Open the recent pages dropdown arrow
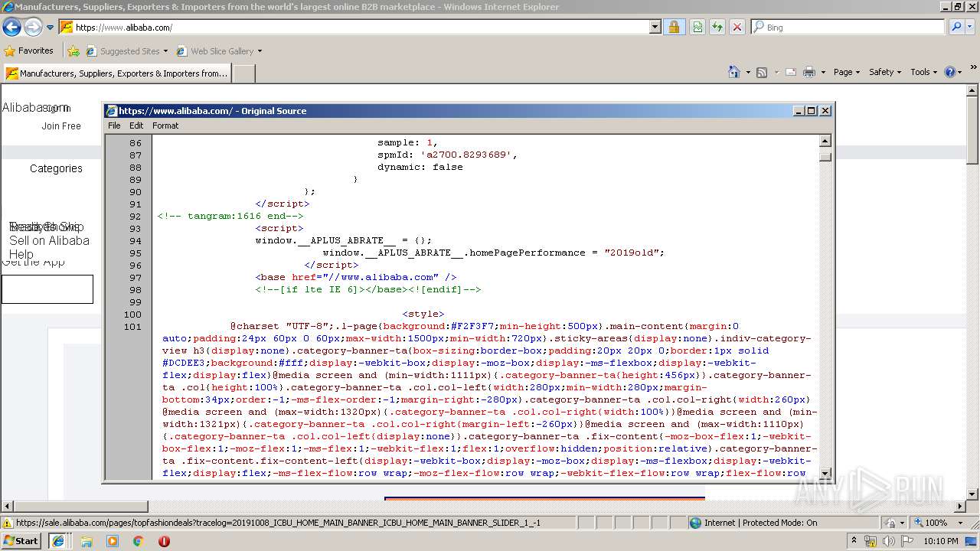Screen dimensions: 980x551 click(x=51, y=28)
